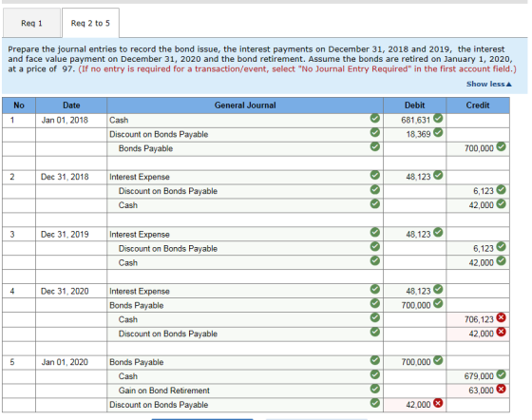
Task: Click the Jan 01, 2020 date cell
Action: [x=71, y=362]
